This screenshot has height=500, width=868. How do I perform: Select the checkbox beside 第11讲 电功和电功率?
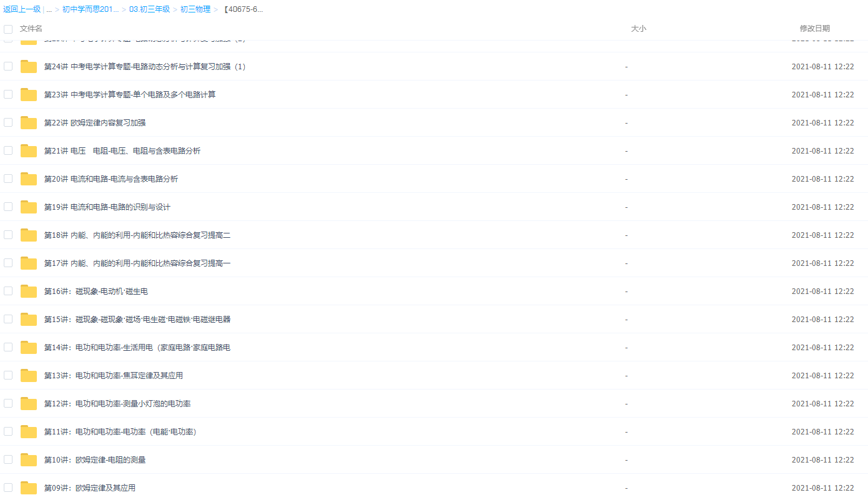(x=7, y=431)
